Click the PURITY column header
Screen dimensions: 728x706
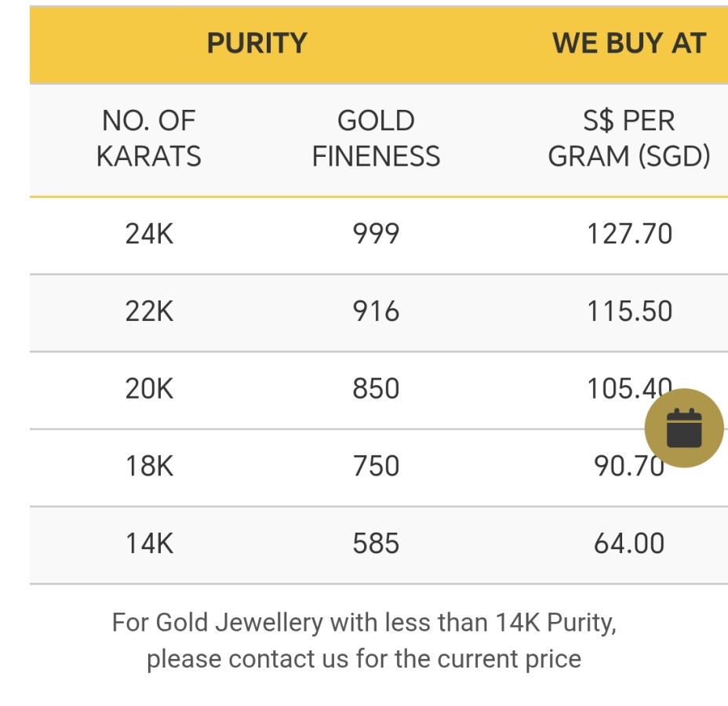click(x=257, y=44)
